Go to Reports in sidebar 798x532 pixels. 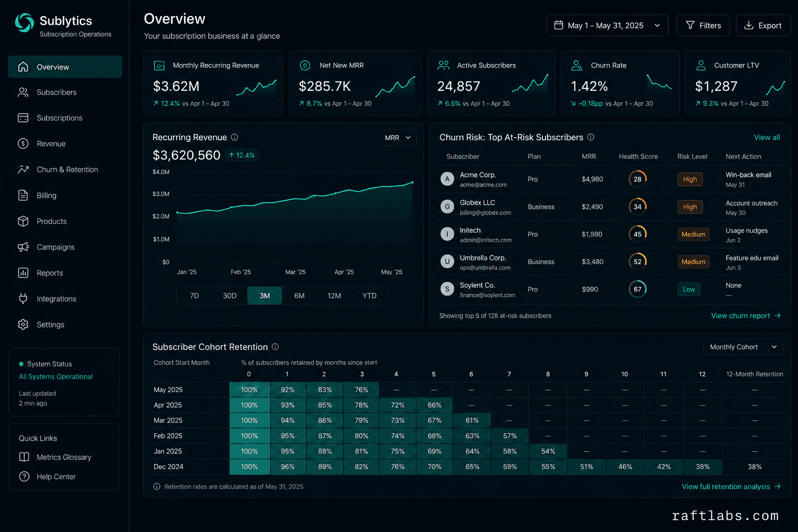(65, 273)
